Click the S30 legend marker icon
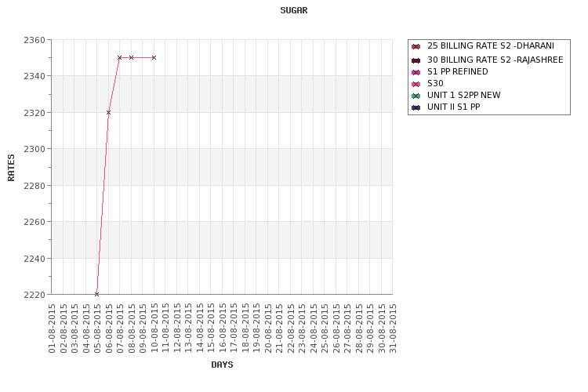588x392 pixels. coord(416,84)
